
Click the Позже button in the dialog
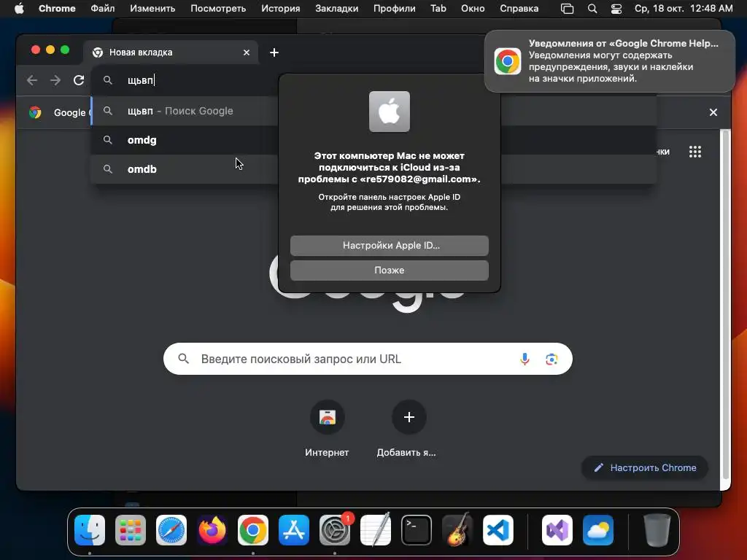390,270
